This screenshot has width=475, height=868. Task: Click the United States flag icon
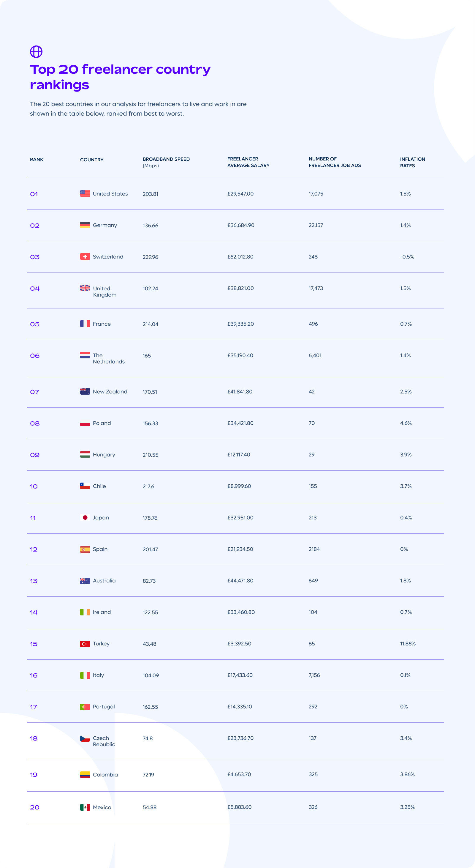(x=85, y=193)
